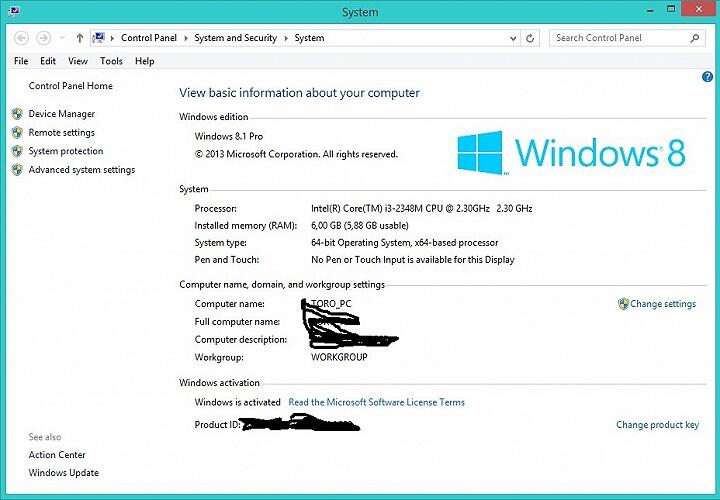Click the 64-bit Operating System value
Viewport: 720px width, 500px height.
click(x=405, y=242)
